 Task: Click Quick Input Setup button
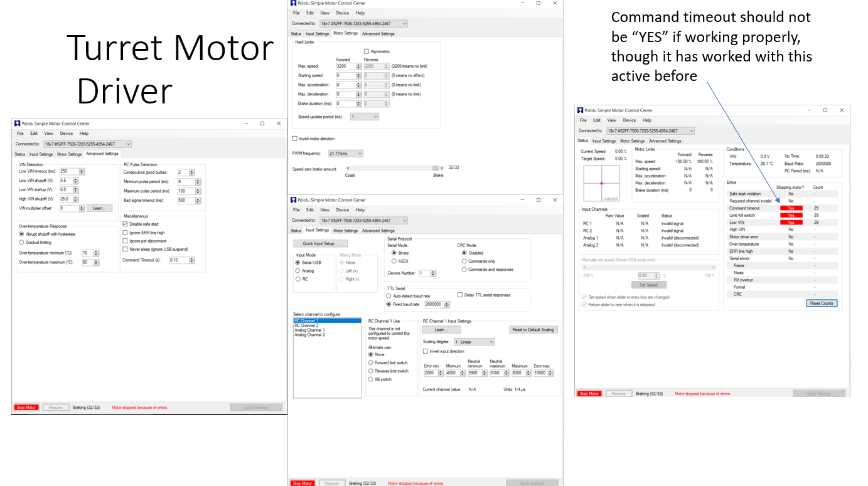tap(320, 243)
